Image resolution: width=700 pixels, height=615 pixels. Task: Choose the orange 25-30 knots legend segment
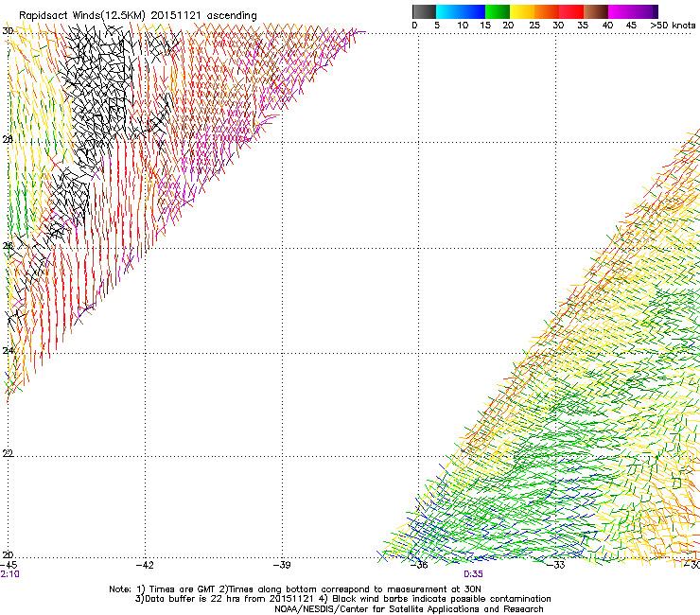pyautogui.click(x=547, y=11)
